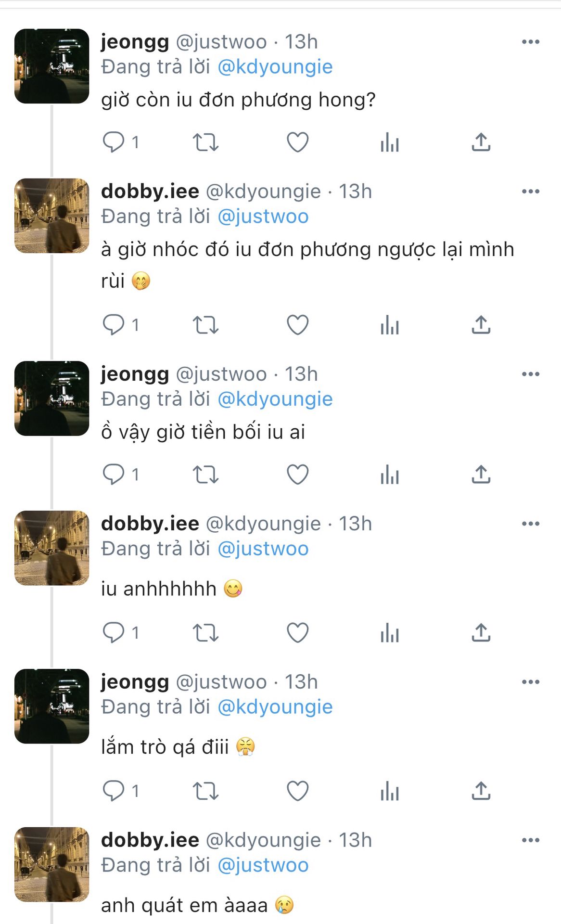Share the "à giờ nhóc đó" tweet
This screenshot has width=561, height=924.
click(481, 325)
